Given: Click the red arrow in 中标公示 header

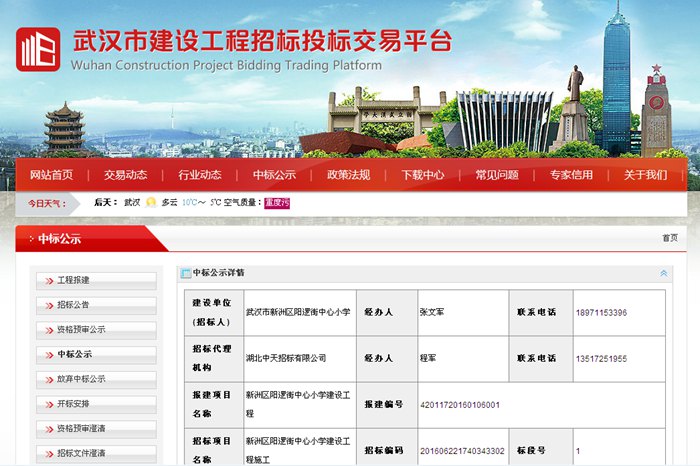Looking at the screenshot, I should click(x=30, y=239).
